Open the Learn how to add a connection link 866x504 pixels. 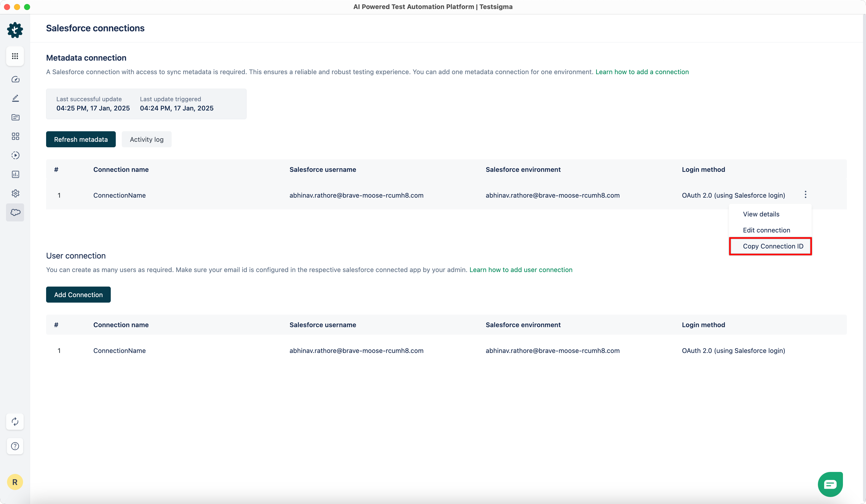click(642, 72)
